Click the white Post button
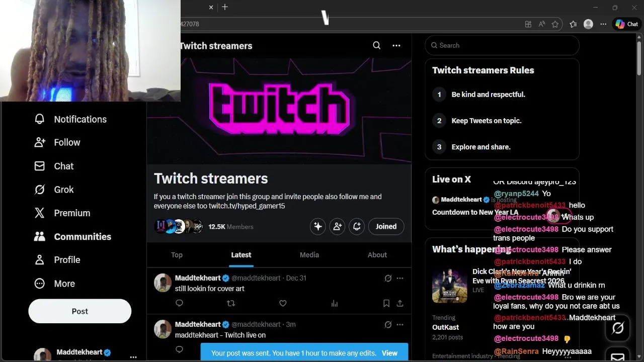This screenshot has height=362, width=644. 79,311
